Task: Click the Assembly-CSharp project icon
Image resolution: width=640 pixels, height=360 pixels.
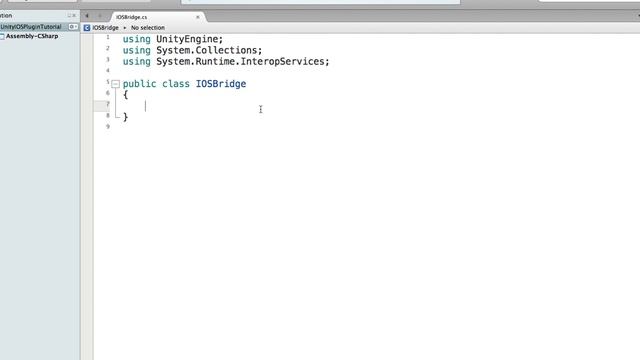Action: click(x=2, y=37)
